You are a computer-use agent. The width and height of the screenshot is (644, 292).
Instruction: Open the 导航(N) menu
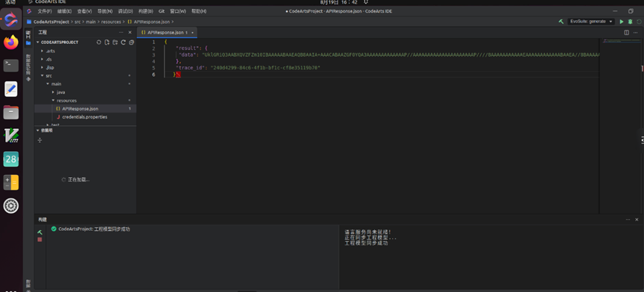tap(105, 11)
